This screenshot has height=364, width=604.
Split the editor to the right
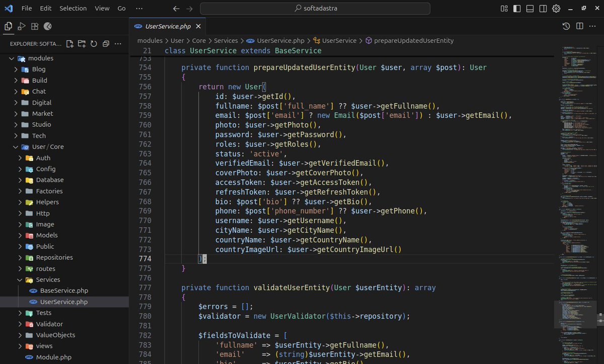click(580, 26)
